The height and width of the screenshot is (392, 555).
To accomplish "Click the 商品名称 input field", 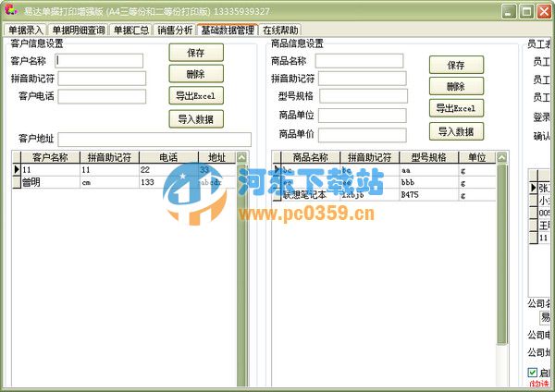I will [x=359, y=61].
